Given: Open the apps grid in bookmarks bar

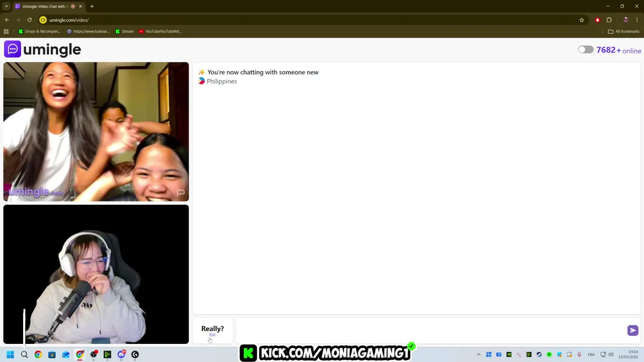Looking at the screenshot, I should tap(6, 31).
